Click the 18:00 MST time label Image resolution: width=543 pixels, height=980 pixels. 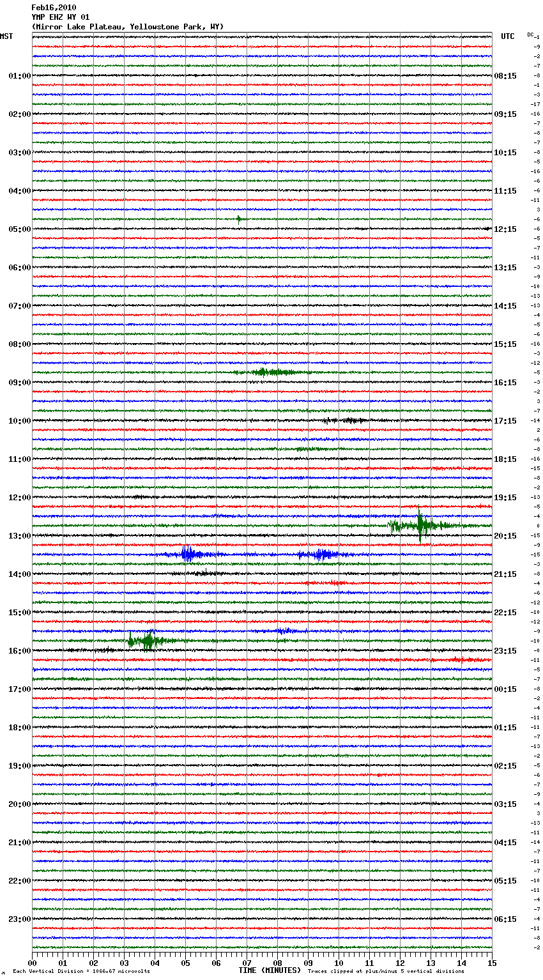20,728
